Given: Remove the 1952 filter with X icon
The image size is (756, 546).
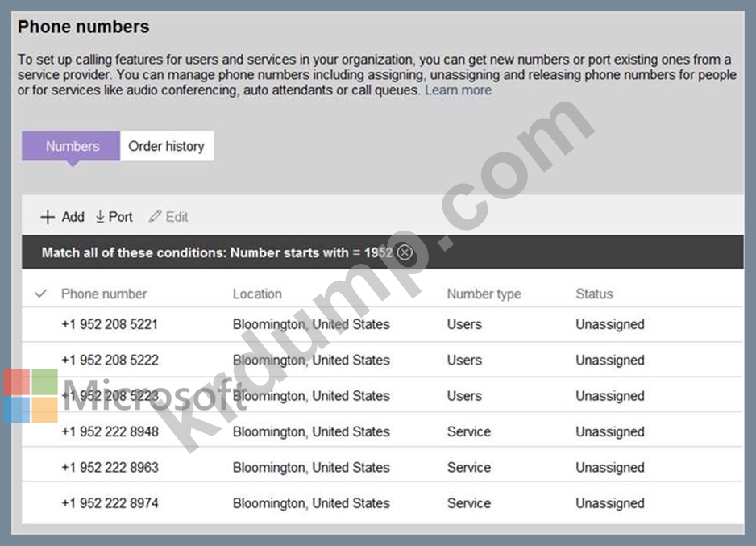Looking at the screenshot, I should coord(405,252).
